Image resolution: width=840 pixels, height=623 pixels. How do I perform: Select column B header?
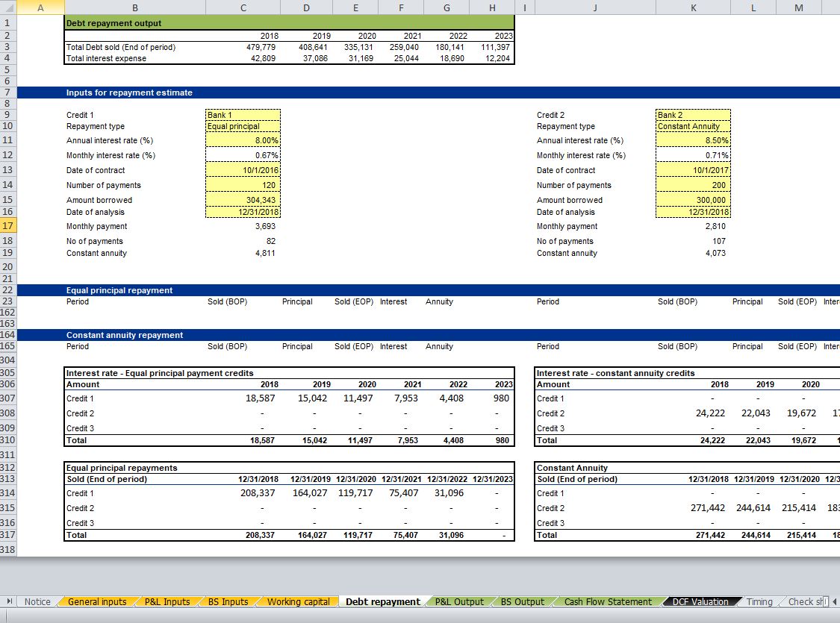click(x=135, y=7)
